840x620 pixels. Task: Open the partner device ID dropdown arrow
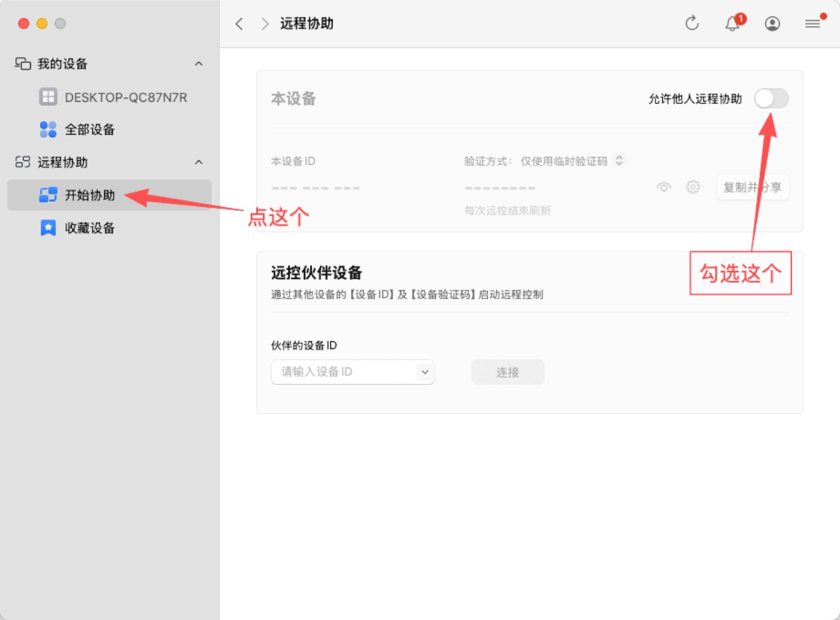tap(425, 372)
